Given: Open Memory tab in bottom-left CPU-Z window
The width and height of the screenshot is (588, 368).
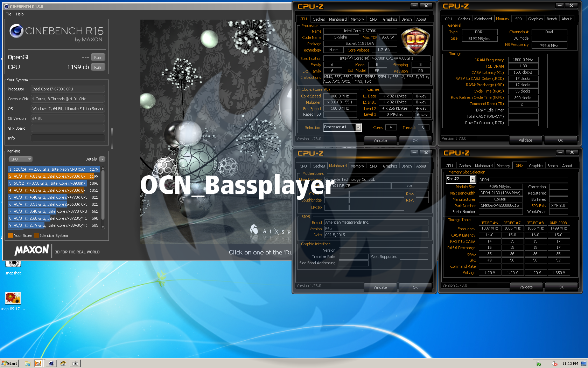Looking at the screenshot, I should (x=357, y=166).
